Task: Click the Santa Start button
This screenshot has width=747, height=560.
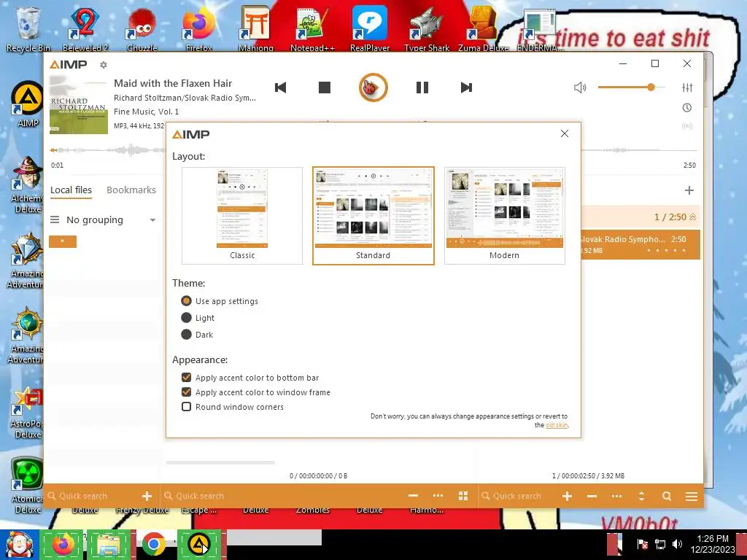Action: coord(19,544)
